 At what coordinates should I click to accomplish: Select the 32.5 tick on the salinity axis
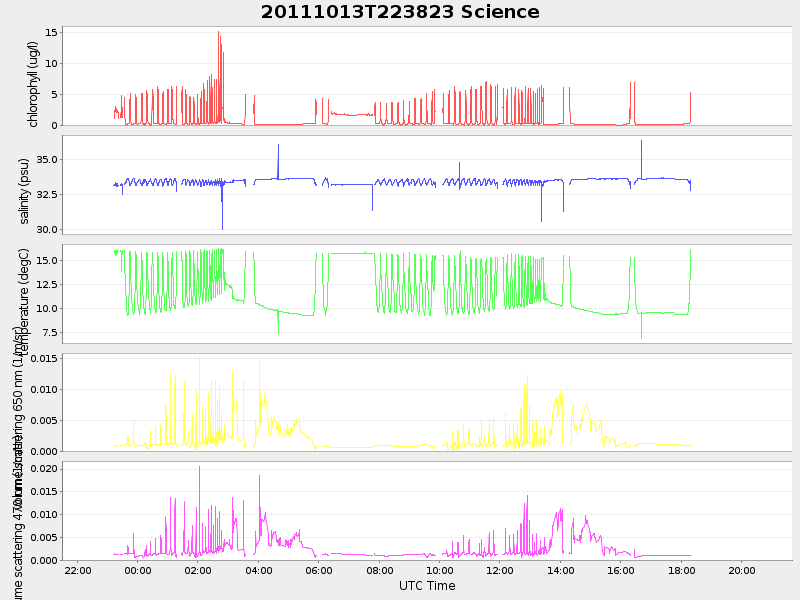click(47, 194)
